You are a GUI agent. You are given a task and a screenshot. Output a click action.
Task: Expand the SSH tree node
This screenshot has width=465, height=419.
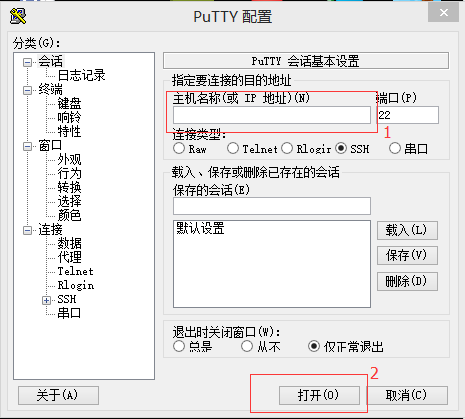point(46,300)
